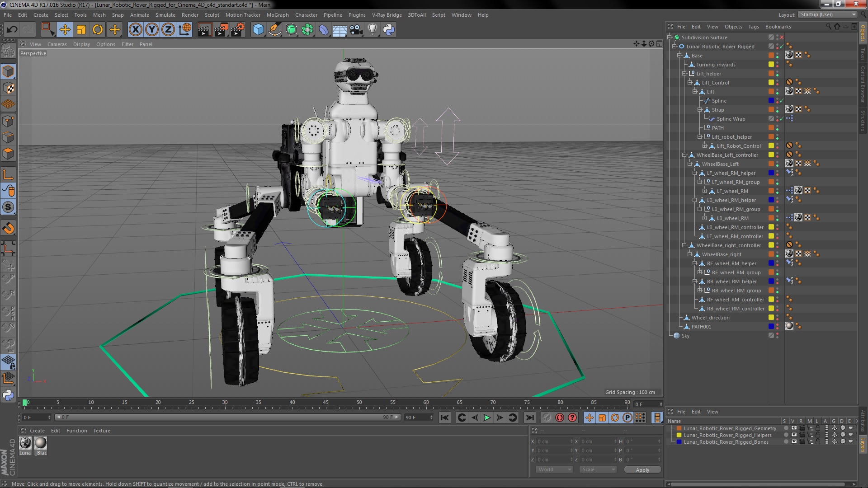The height and width of the screenshot is (488, 868).
Task: Open the viewport Cameras menu
Action: (x=57, y=44)
